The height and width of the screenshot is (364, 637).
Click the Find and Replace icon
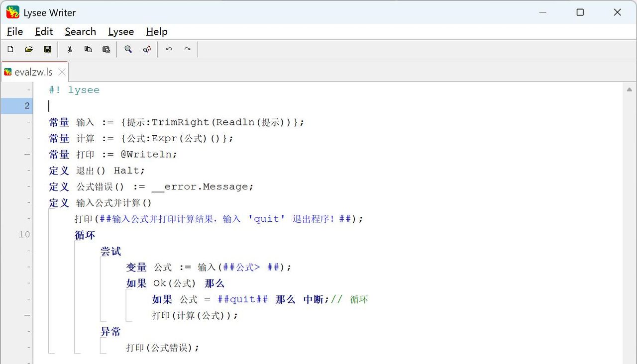tap(147, 49)
